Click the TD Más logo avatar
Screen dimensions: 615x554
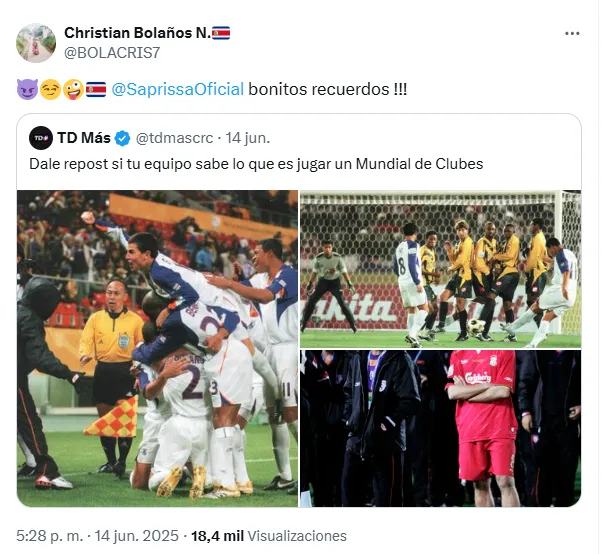click(41, 137)
